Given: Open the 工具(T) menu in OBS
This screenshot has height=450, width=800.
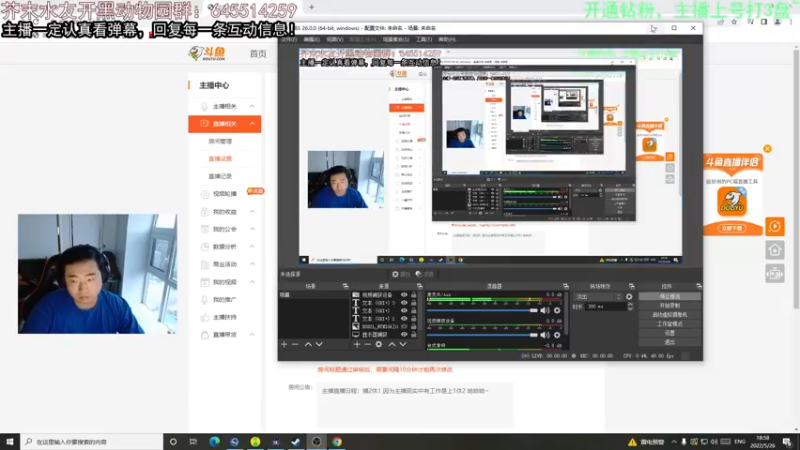Looking at the screenshot, I should [x=423, y=39].
